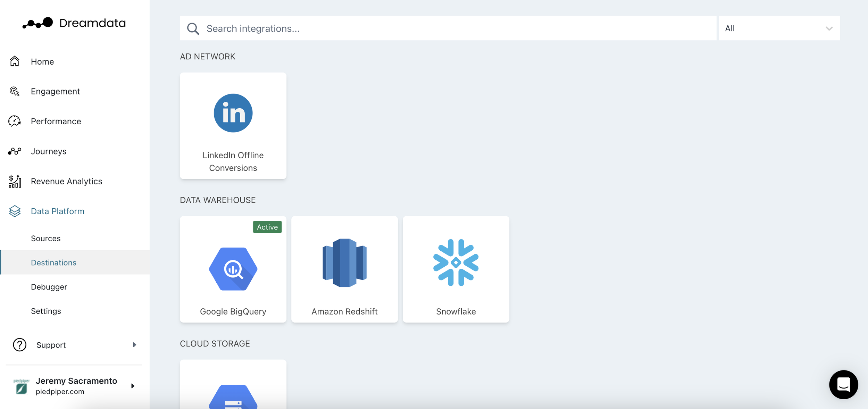Click the Dreamdata logo
This screenshot has height=409, width=868.
click(x=74, y=23)
